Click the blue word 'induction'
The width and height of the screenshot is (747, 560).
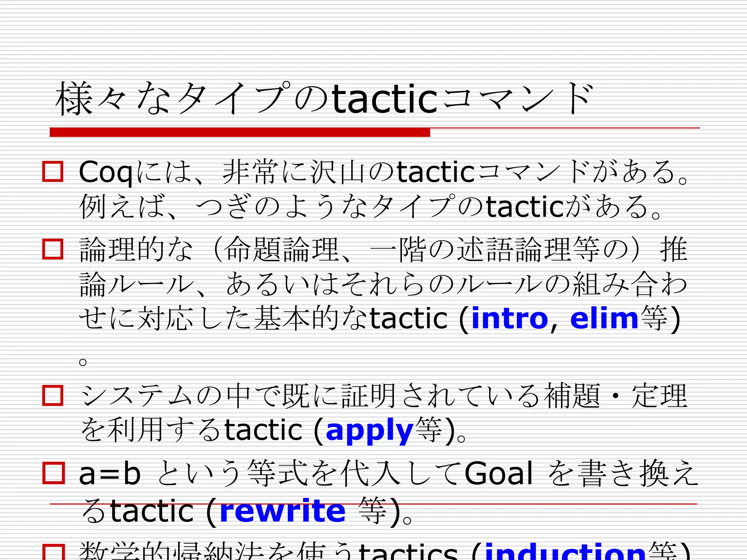tap(566, 551)
